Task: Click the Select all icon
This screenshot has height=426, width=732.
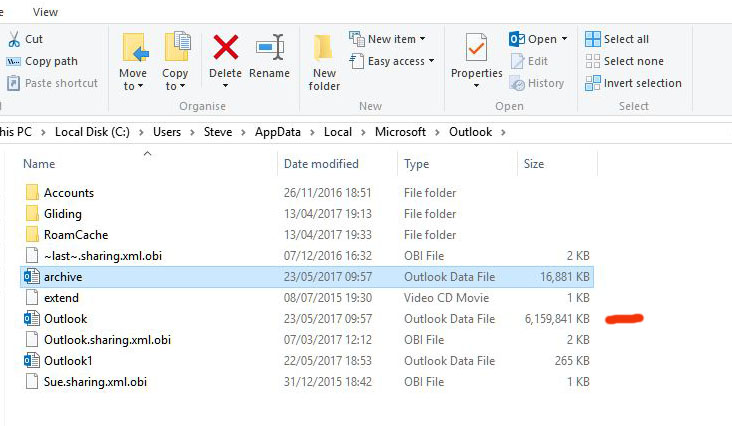Action: click(x=593, y=39)
